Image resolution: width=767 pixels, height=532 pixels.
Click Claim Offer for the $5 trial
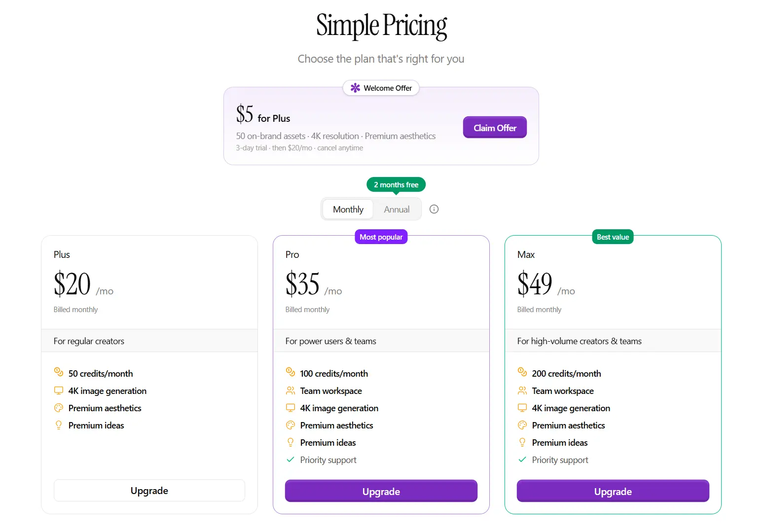tap(495, 127)
